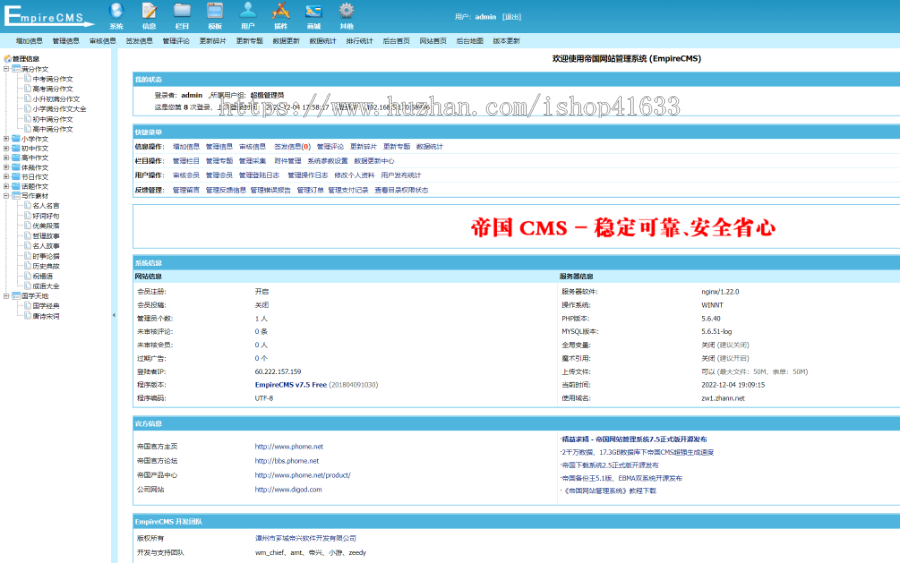Viewport: 900px width, 563px height.
Task: Open 管理会员 in the 用户操作 row
Action: click(219, 175)
